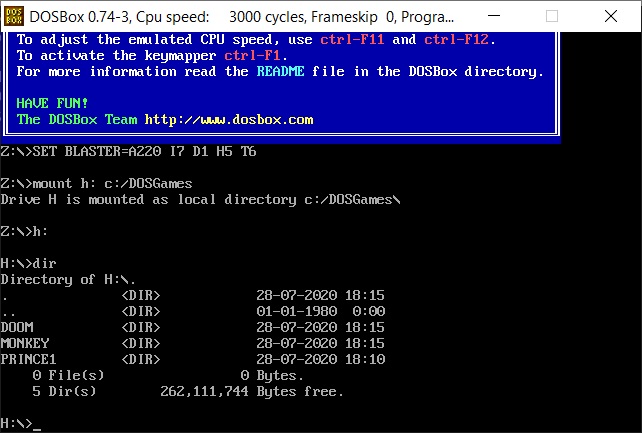Close the DOSBox window
Viewport: 642px width, 433px height.
[x=610, y=16]
